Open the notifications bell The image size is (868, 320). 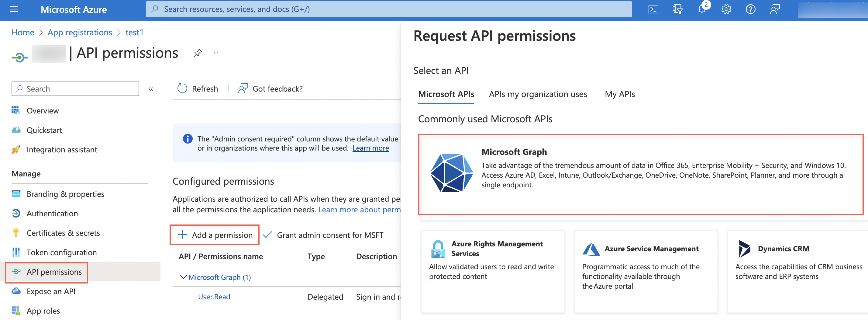702,9
